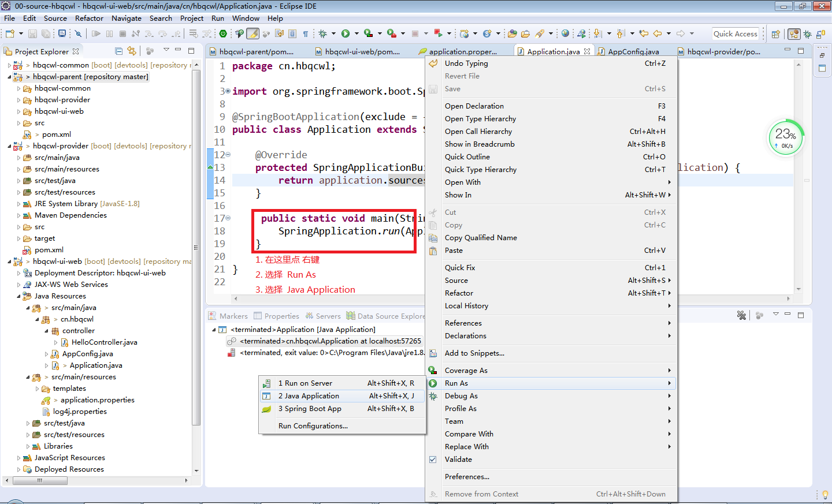Click the Save All toolbar icon

[46, 33]
